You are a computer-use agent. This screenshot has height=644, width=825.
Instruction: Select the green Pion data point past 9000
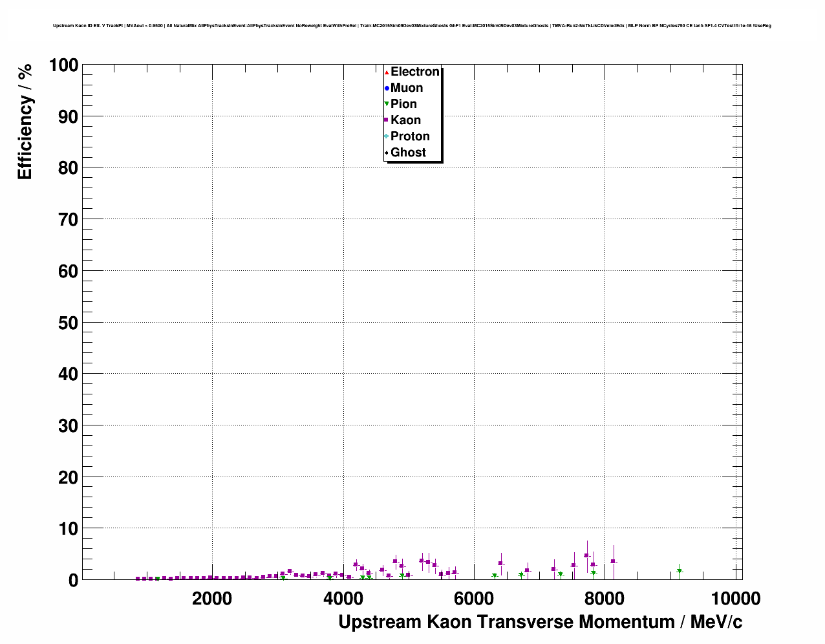[x=680, y=571]
